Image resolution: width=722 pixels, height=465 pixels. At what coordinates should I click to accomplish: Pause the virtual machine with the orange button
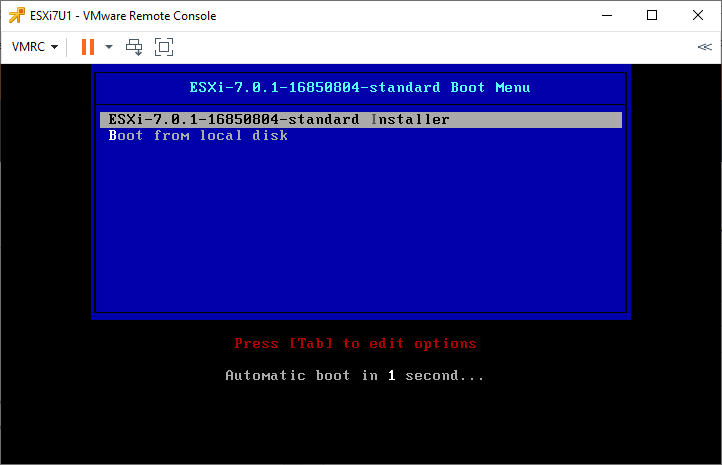88,46
